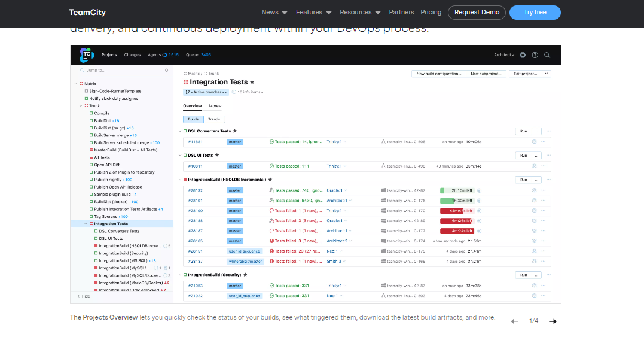Open the administration gear icon
The width and height of the screenshot is (644, 352).
[x=523, y=55]
